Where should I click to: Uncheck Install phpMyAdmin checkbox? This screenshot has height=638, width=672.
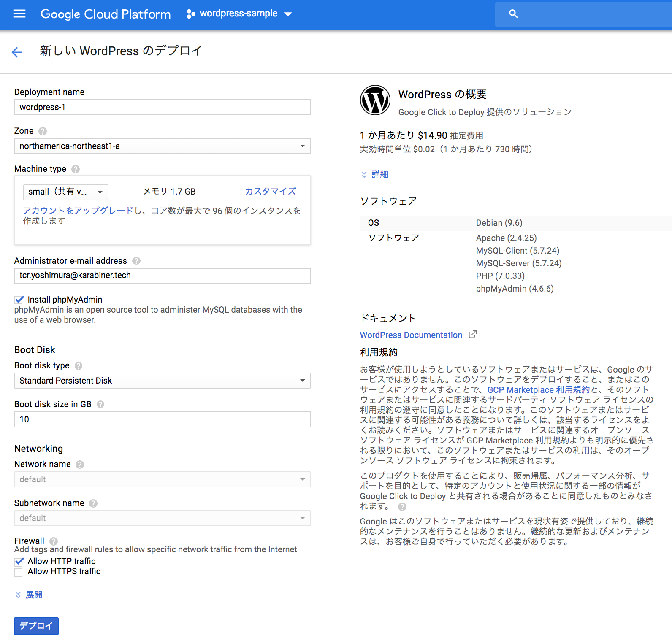coord(19,300)
